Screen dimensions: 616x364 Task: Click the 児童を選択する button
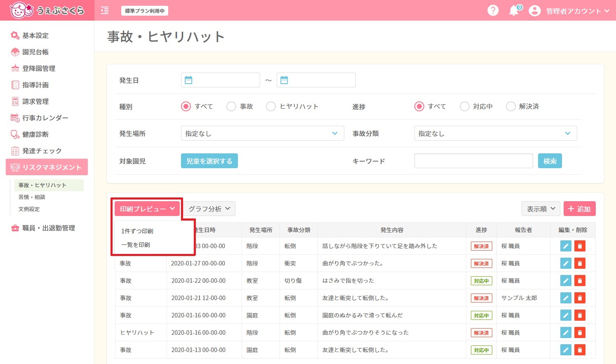(x=209, y=161)
